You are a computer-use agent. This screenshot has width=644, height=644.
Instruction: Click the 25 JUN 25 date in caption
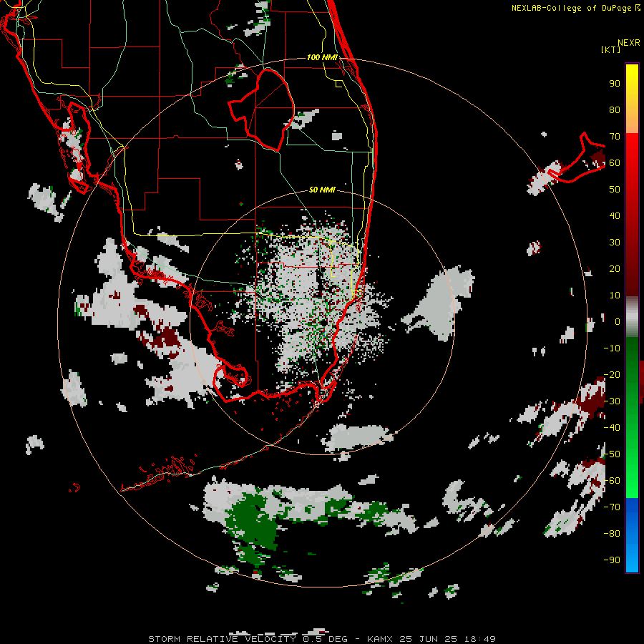[429, 639]
